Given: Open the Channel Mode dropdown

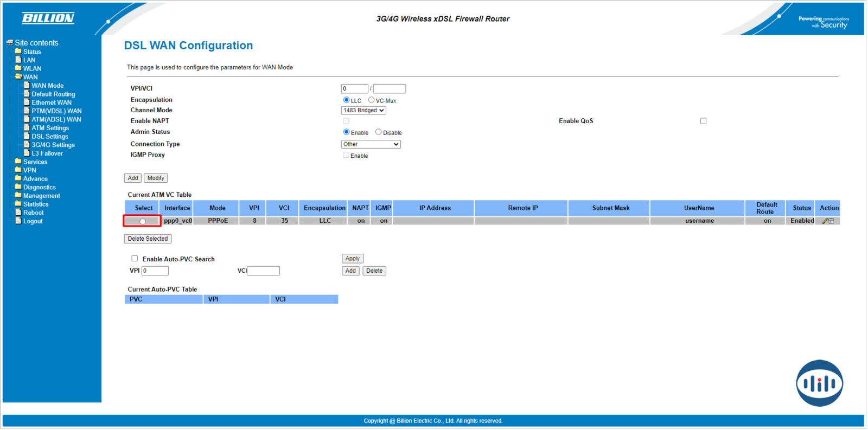Looking at the screenshot, I should pos(363,111).
